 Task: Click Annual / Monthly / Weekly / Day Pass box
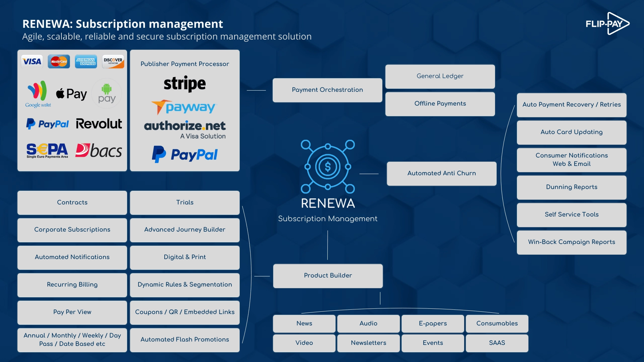click(72, 340)
